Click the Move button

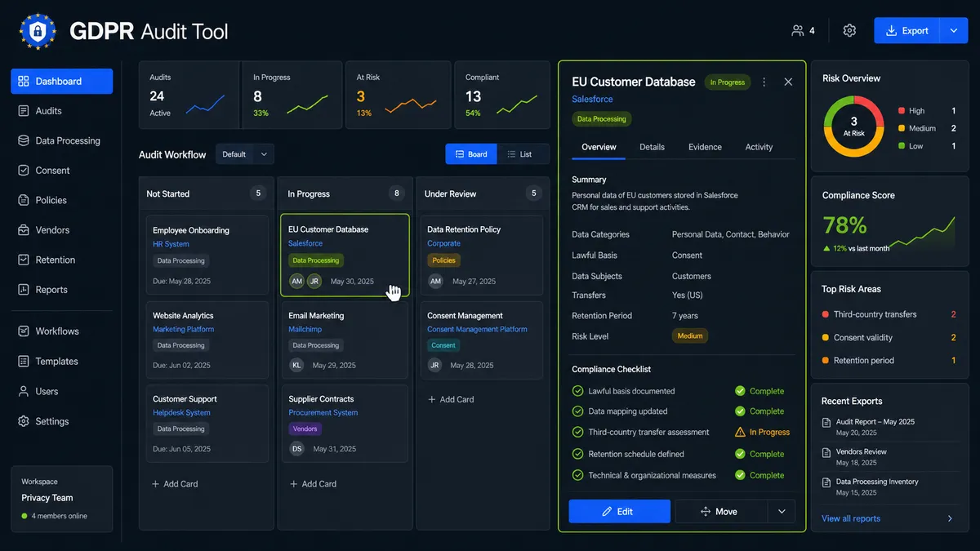coord(722,512)
